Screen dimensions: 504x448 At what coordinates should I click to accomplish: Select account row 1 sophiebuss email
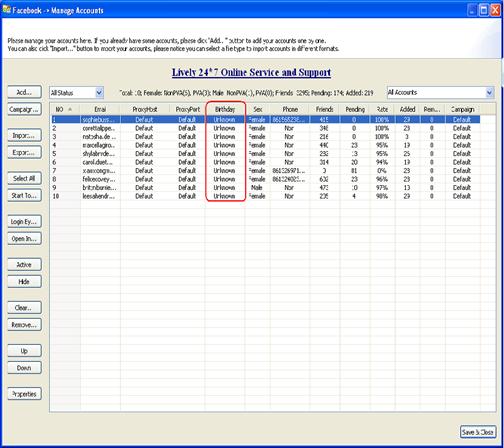pos(99,119)
